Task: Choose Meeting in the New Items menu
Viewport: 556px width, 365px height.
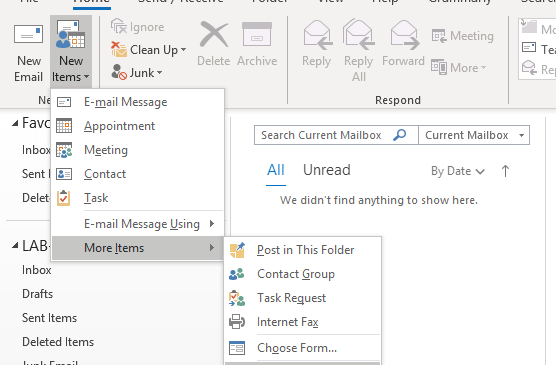Action: (x=138, y=150)
